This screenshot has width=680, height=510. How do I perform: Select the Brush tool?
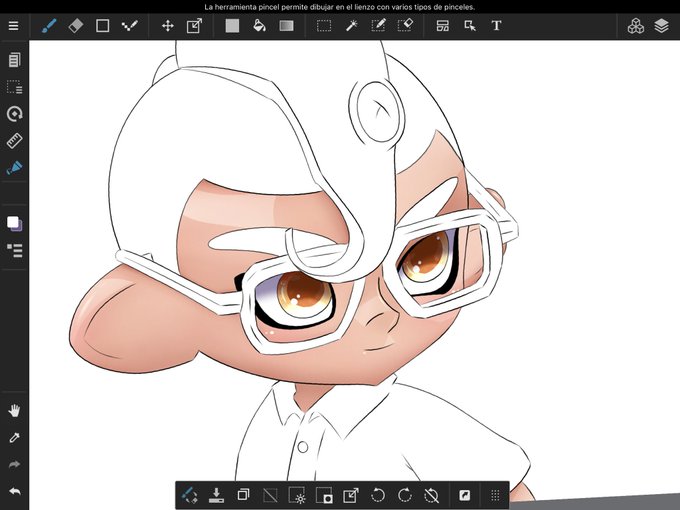[x=49, y=26]
